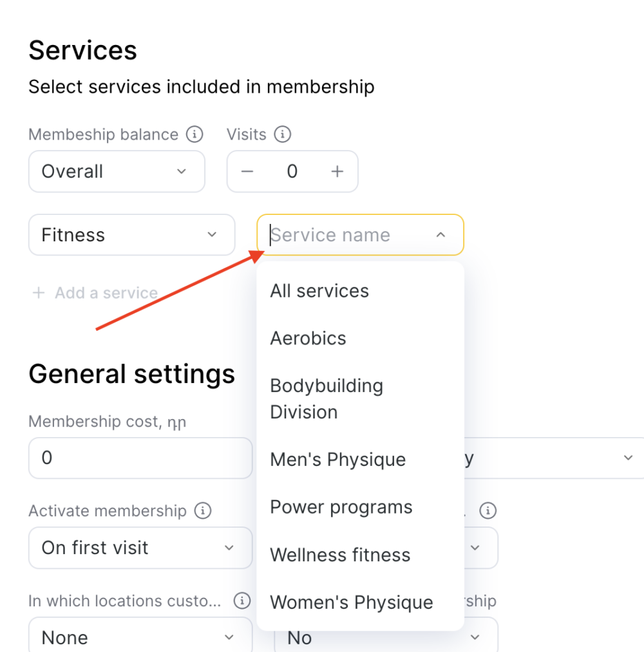Image resolution: width=644 pixels, height=652 pixels.
Task: Increase visits with the plus button
Action: [x=337, y=171]
